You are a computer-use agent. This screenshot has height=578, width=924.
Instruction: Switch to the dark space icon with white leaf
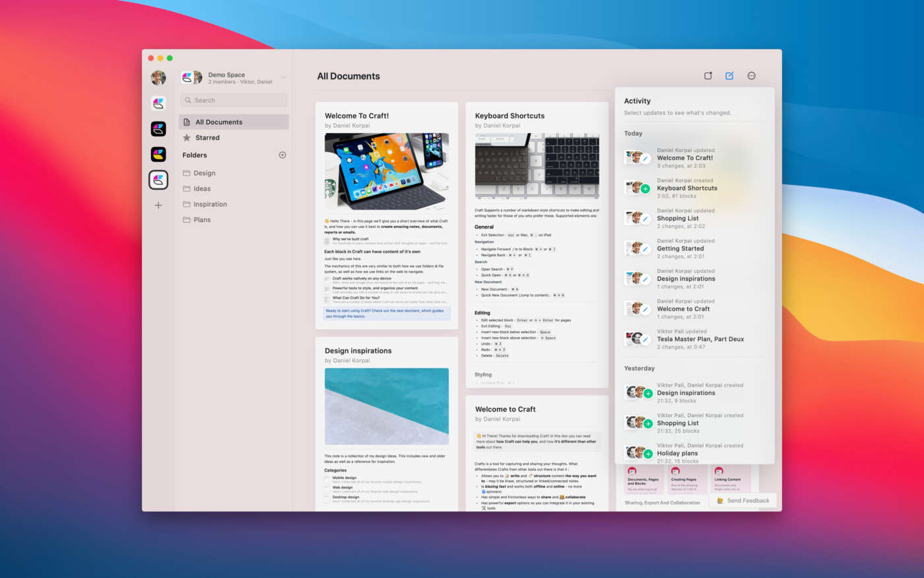coord(158,129)
